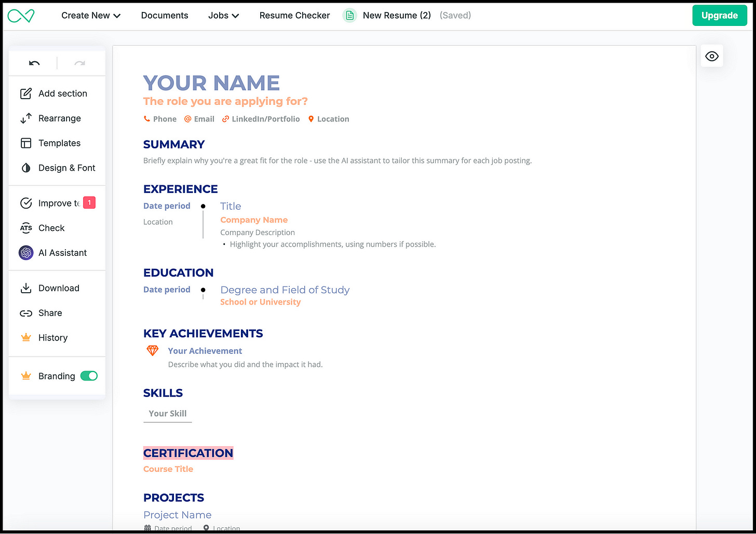Toggle the Branding switch off
The width and height of the screenshot is (756, 534).
coord(89,376)
